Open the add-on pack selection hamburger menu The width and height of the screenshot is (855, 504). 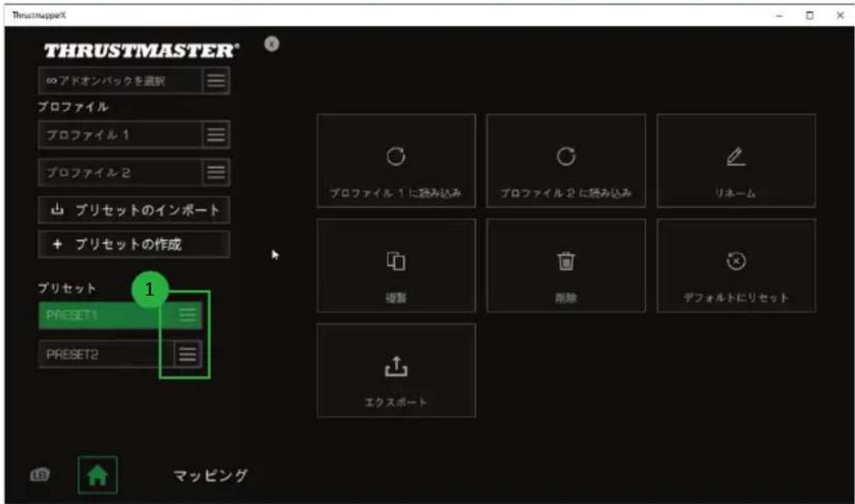click(216, 81)
